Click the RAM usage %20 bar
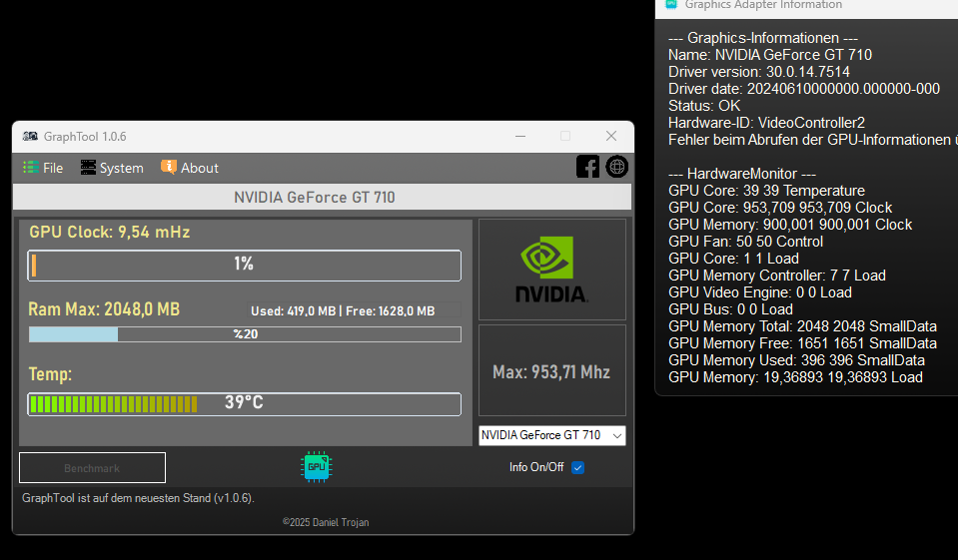 (x=245, y=334)
